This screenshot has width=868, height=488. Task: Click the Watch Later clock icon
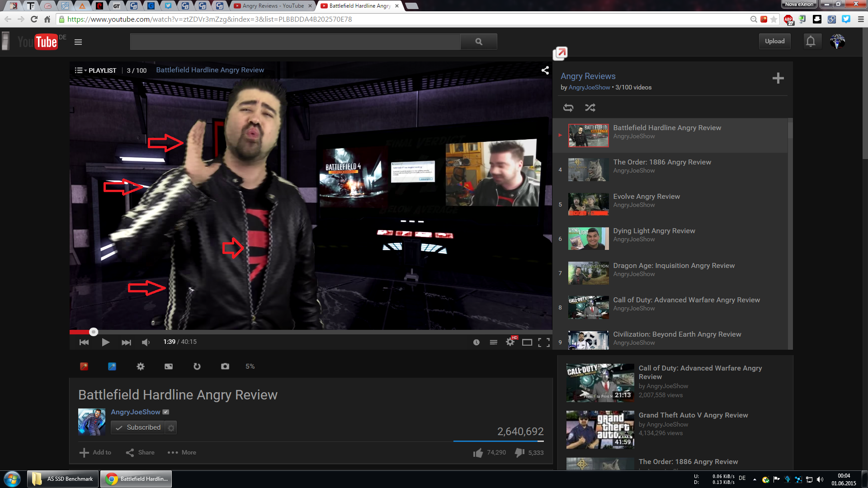pyautogui.click(x=476, y=343)
